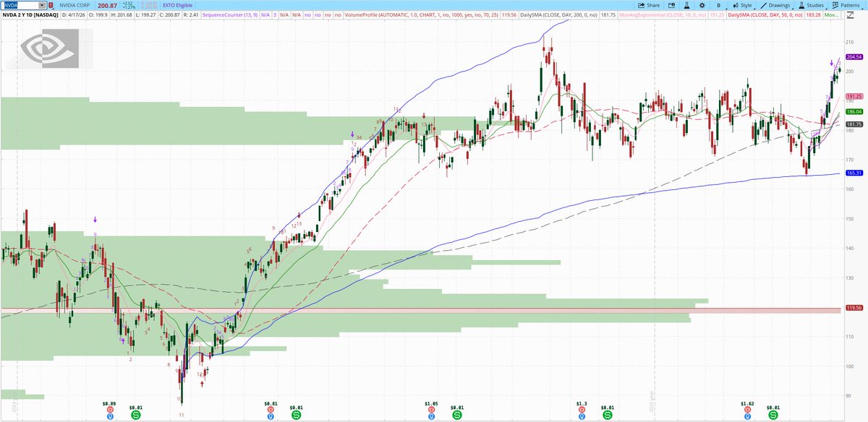Click the blue 165.31 price bubble
Screen dimensions: 868x422
[x=854, y=173]
